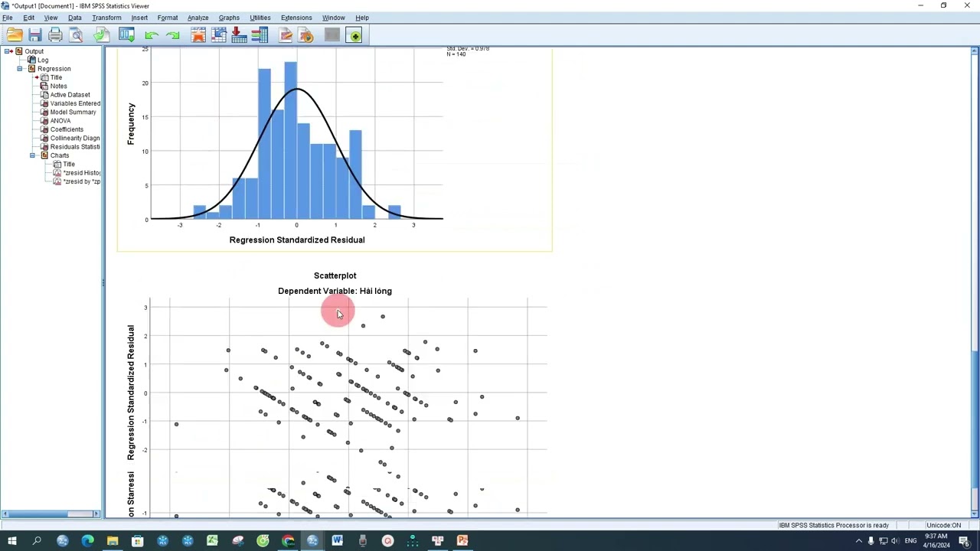
Task: Open the Extensions menu
Action: click(x=296, y=18)
